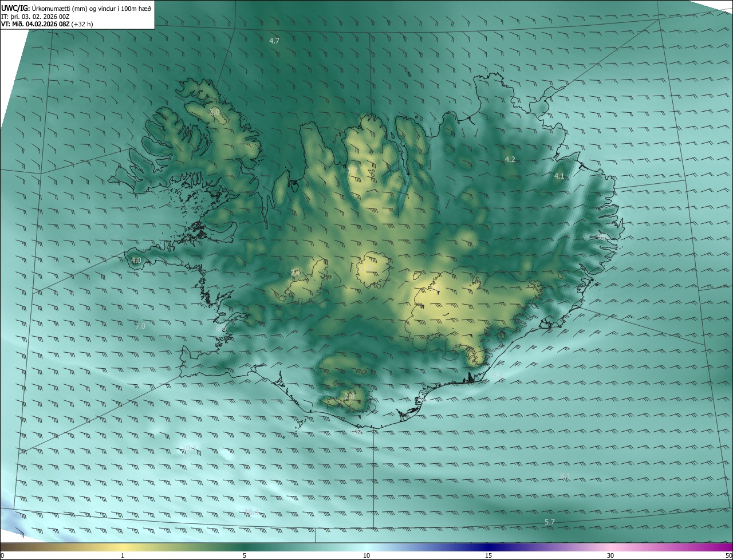This screenshot has height=560, width=733.
Task: Click the colour scale tick label 50
Action: click(728, 555)
